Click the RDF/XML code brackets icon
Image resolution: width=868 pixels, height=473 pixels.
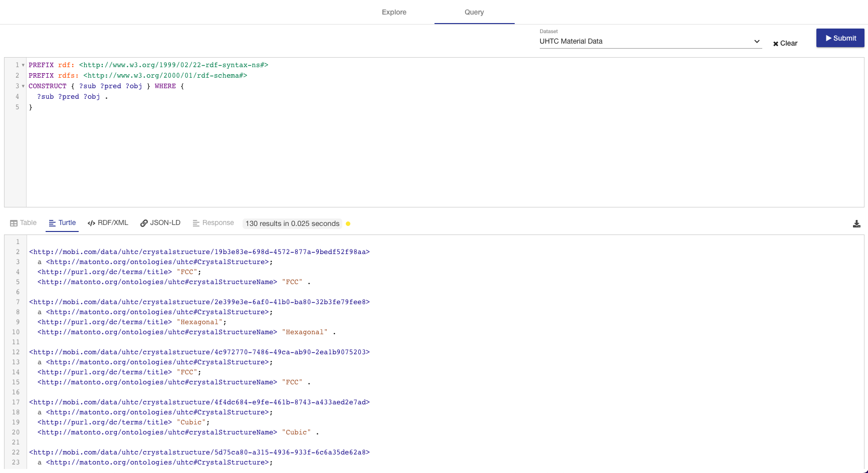92,222
